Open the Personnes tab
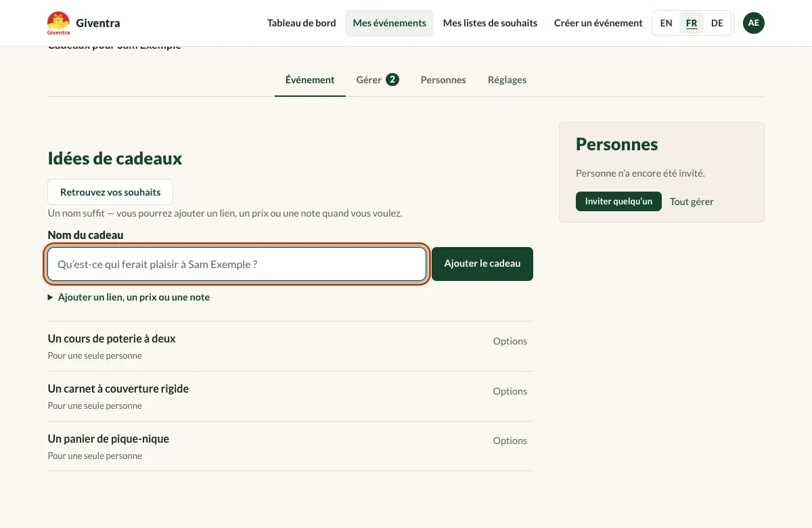Screen dimensions: 812x528 (443, 80)
